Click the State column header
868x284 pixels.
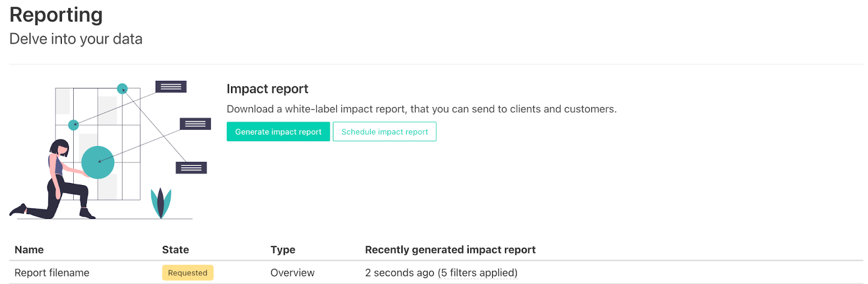coord(175,250)
